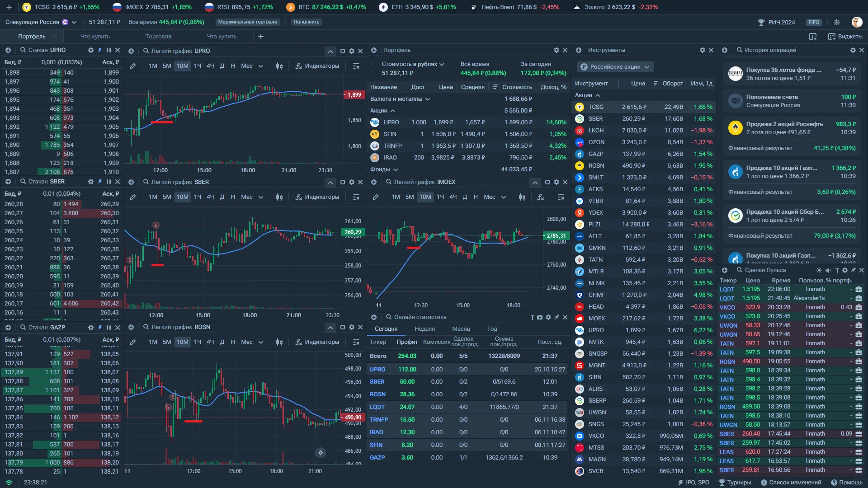Open user profile avatar
Viewport: 868px width, 488px height.
click(857, 22)
